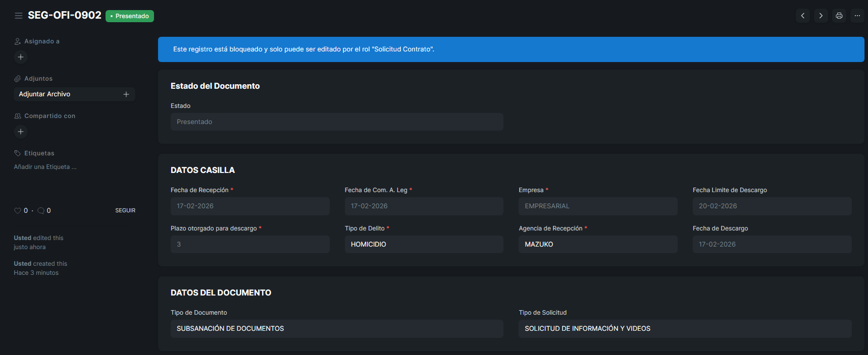
Task: Go to previous record arrow
Action: point(802,16)
